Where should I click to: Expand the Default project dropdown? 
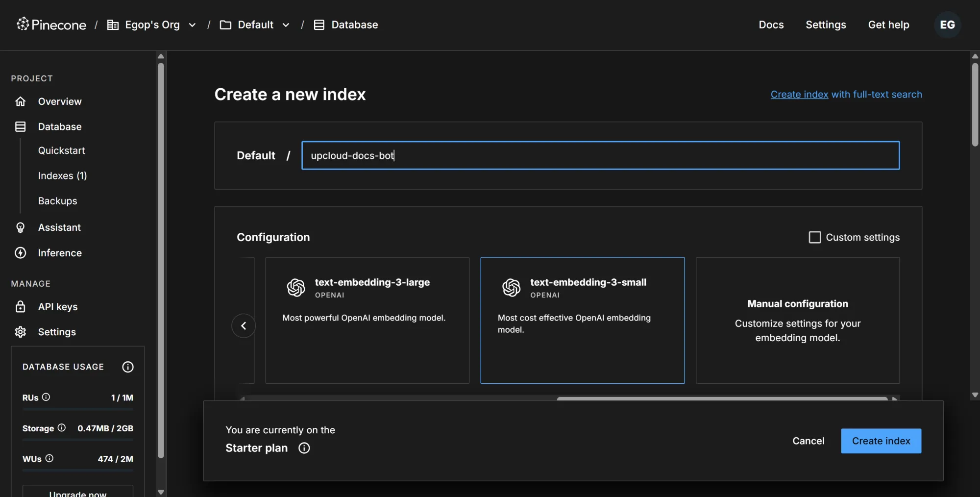pyautogui.click(x=286, y=25)
